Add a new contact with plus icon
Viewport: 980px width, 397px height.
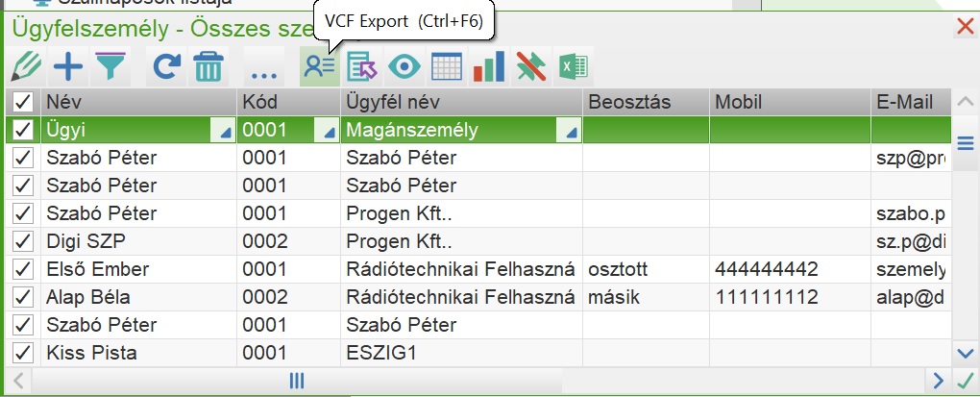coord(67,66)
